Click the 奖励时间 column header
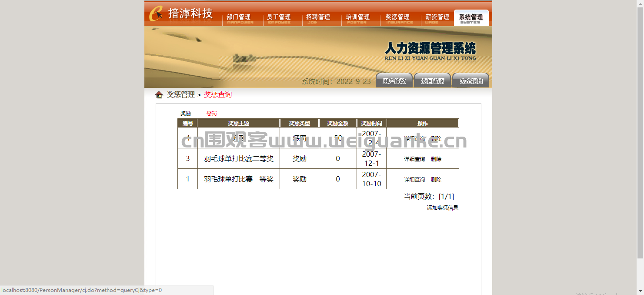Viewport: 644px width, 295px height. [371, 124]
